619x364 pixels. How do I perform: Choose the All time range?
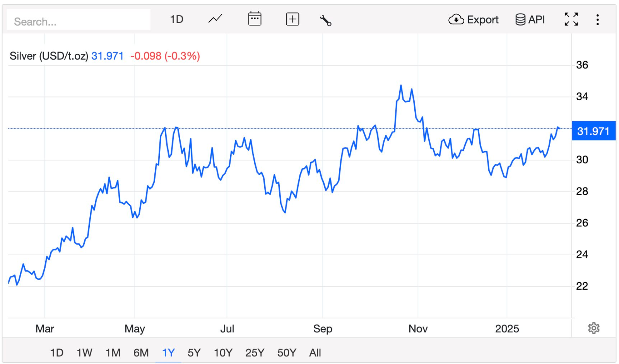pos(315,353)
